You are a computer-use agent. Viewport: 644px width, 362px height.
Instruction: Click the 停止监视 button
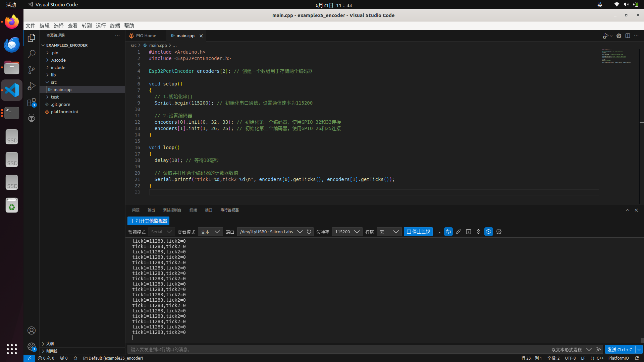[x=418, y=232]
